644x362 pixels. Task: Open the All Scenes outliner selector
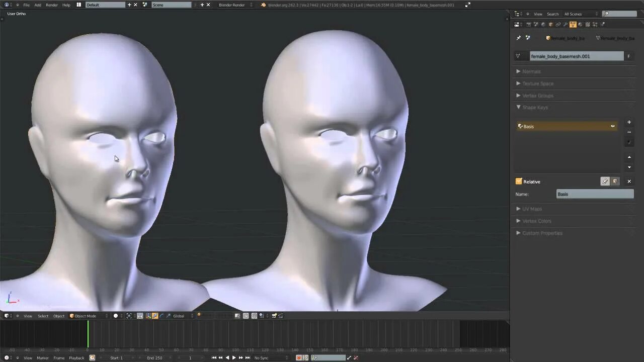[x=581, y=14]
